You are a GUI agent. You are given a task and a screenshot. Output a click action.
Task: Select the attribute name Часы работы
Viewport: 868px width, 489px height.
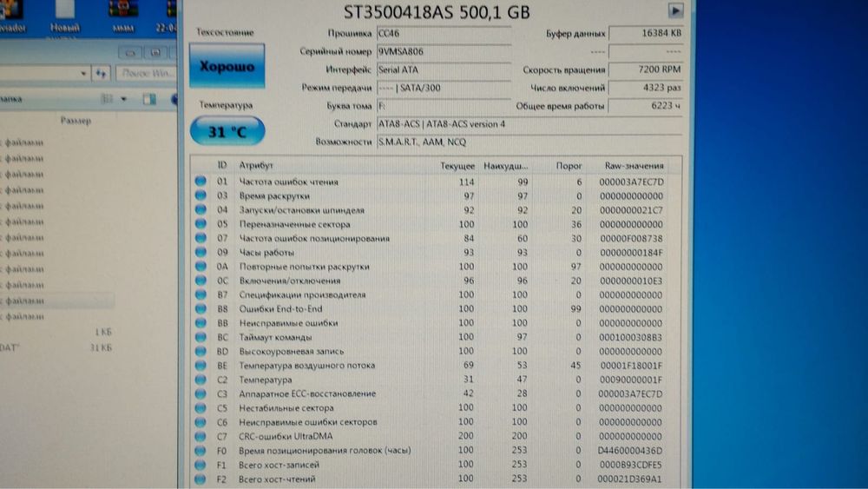pos(266,253)
